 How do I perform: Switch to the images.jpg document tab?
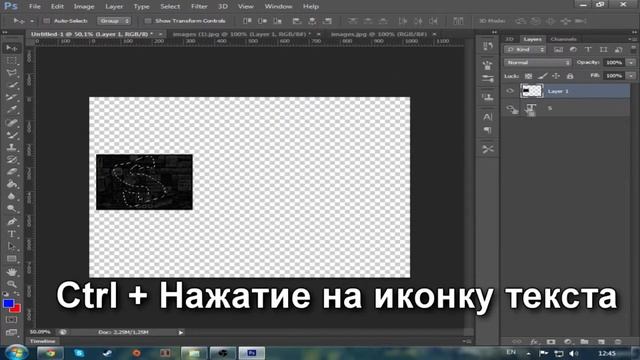(x=379, y=34)
